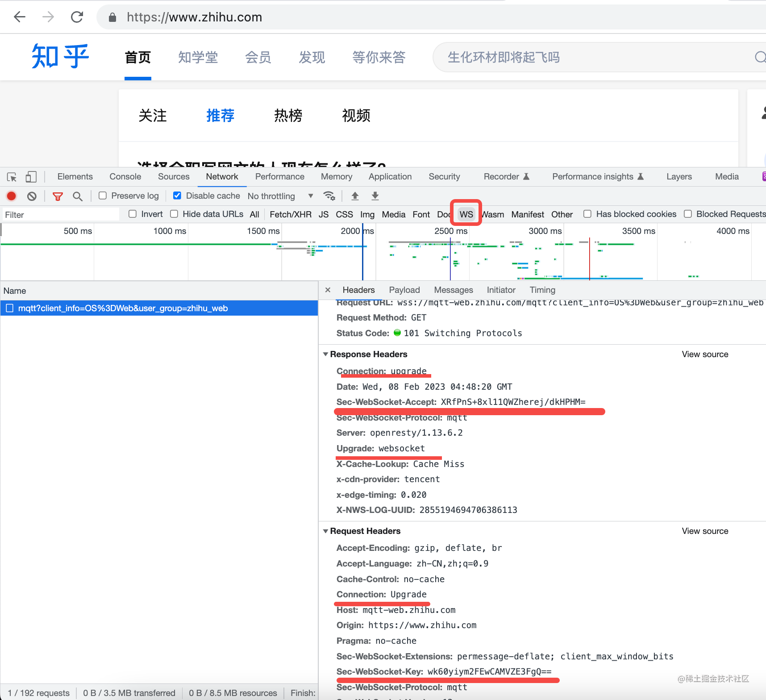The image size is (766, 700).
Task: Filter requests by Fetch/XHR
Action: 291,214
